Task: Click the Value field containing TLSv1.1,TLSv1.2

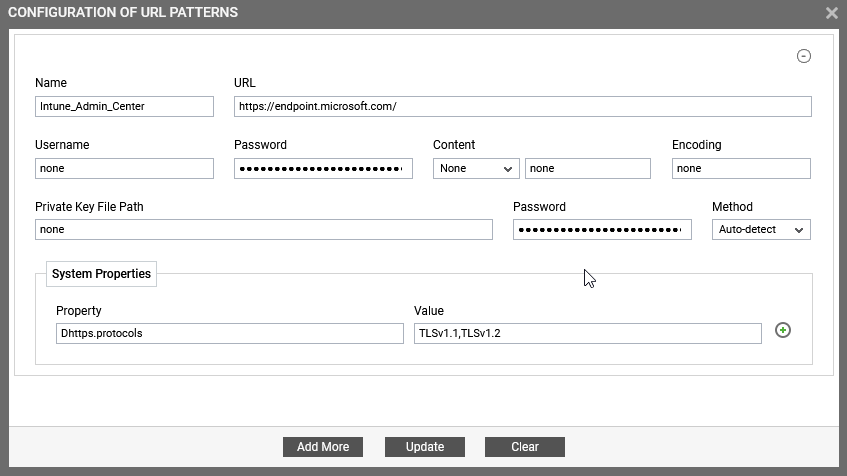Action: (x=588, y=333)
